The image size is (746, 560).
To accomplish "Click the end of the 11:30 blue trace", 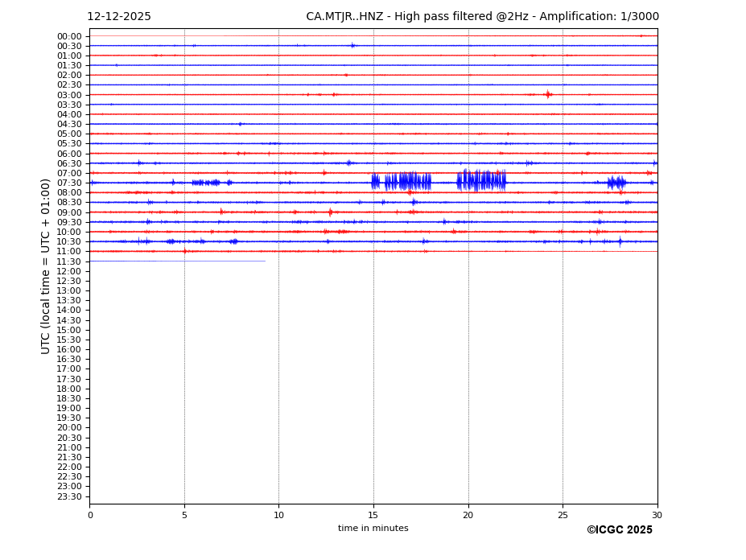I will (265, 261).
